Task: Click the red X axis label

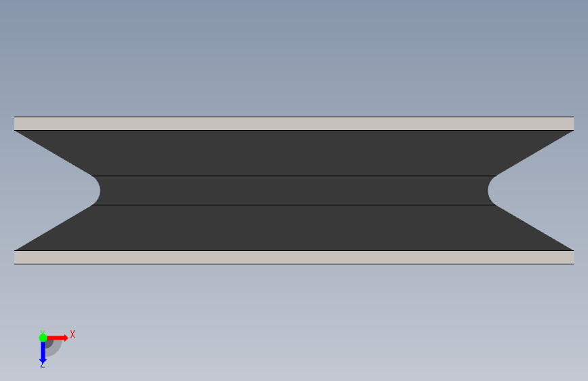Action: coord(73,334)
